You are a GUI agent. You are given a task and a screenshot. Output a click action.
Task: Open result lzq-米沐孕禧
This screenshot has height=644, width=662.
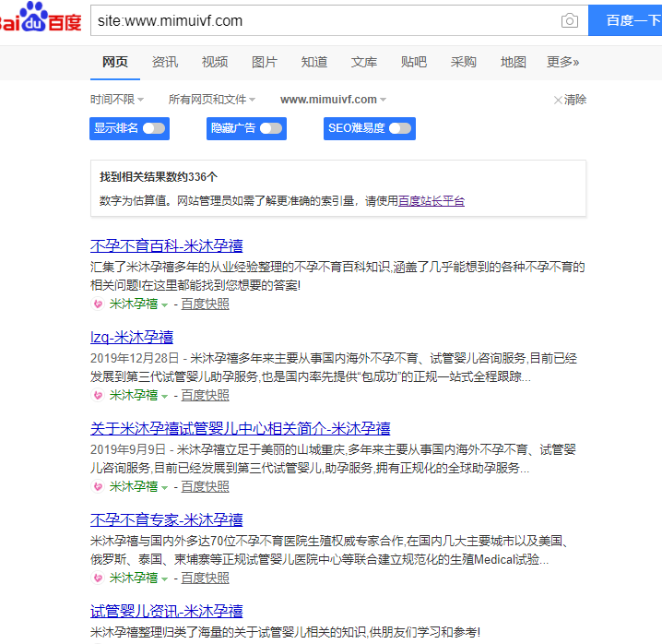click(x=132, y=337)
